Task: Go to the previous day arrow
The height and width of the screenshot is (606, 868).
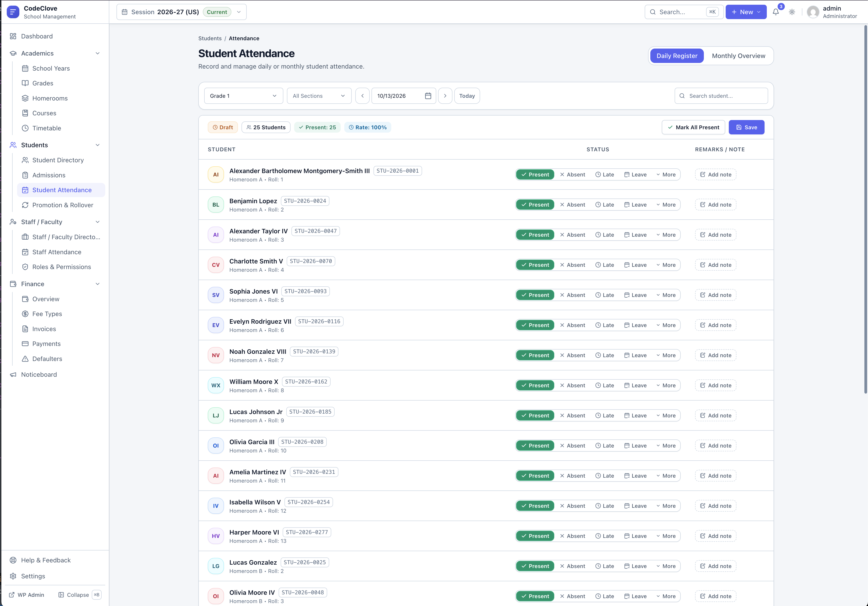Action: (362, 96)
